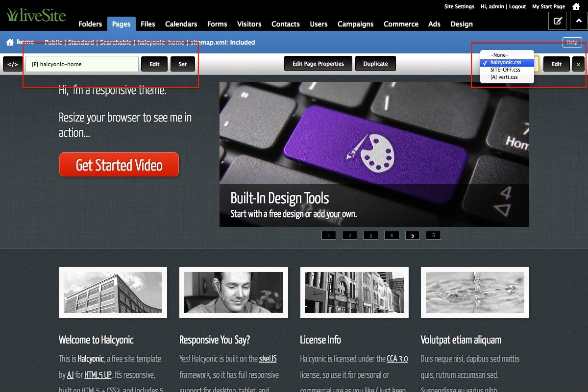Image resolution: width=588 pixels, height=392 pixels.
Task: Select slide 5 pager button
Action: click(x=413, y=235)
